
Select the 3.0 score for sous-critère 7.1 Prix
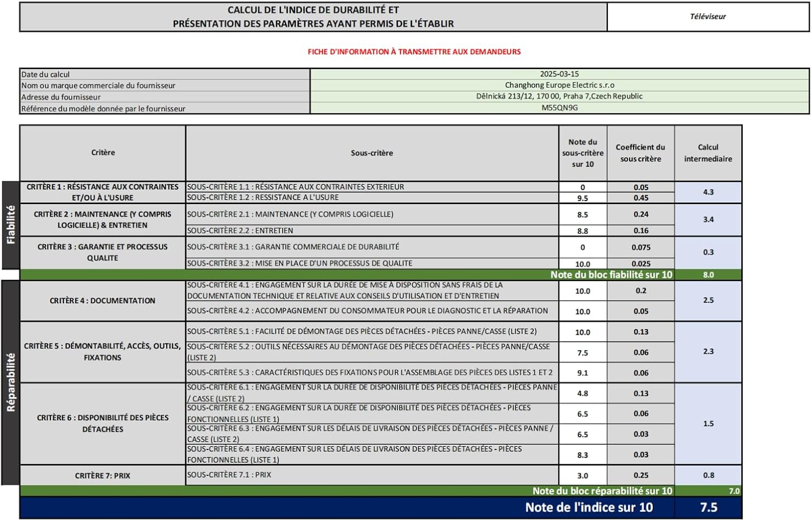tap(582, 476)
